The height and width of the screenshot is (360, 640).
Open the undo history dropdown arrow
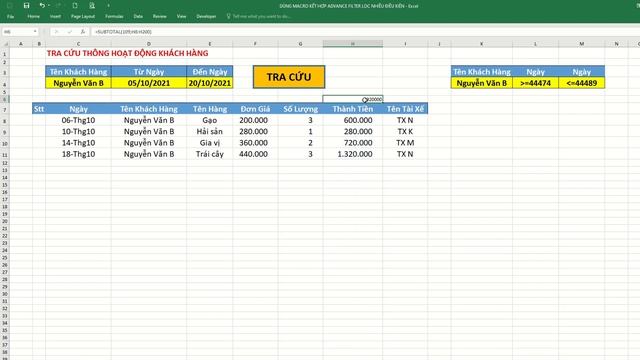coord(49,6)
